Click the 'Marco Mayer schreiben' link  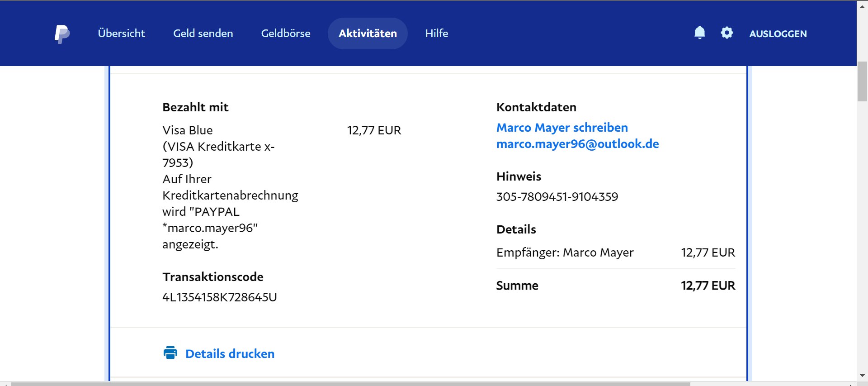pos(562,128)
